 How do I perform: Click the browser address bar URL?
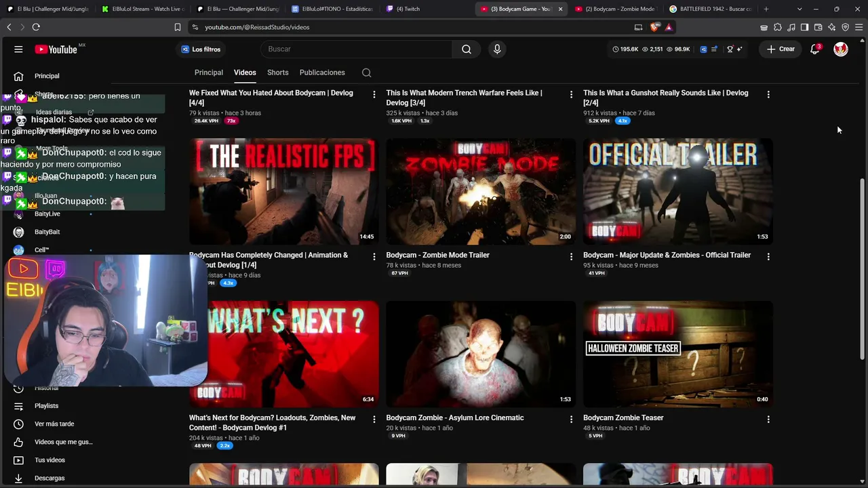(257, 27)
